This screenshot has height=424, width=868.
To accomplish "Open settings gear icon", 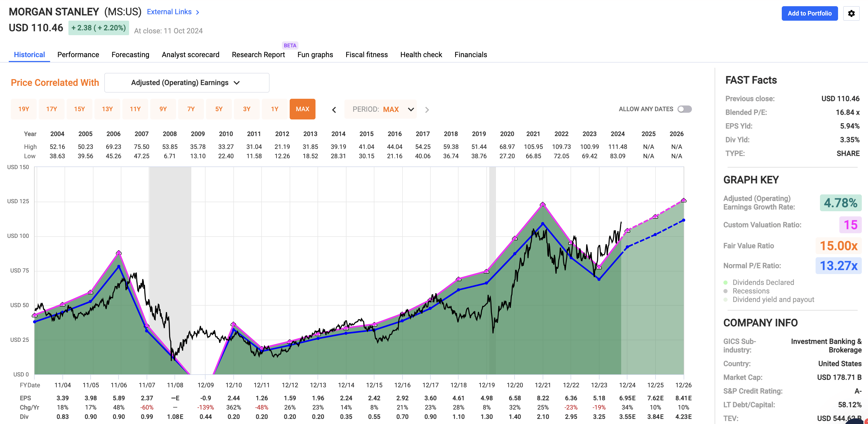I will coord(851,13).
